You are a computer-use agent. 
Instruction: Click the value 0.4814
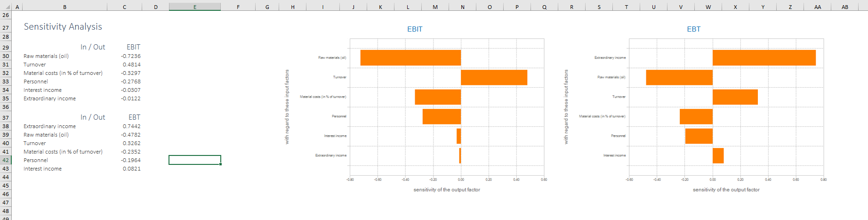(x=131, y=65)
